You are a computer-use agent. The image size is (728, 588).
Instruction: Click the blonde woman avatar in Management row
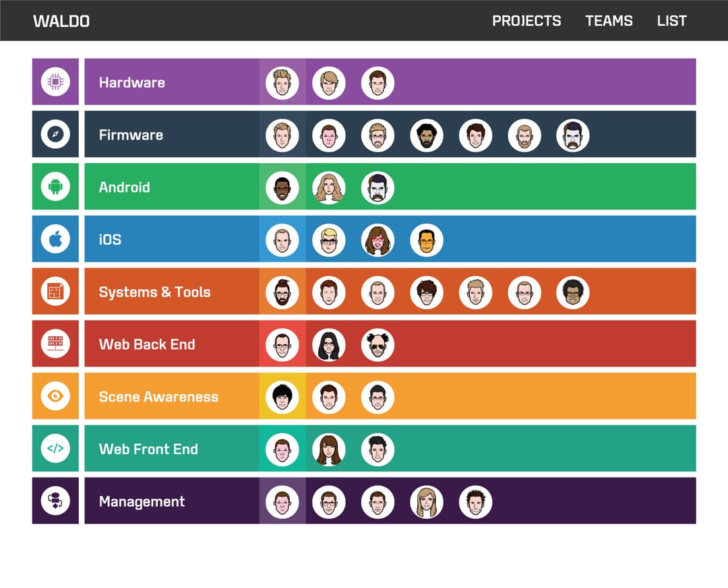(x=427, y=502)
